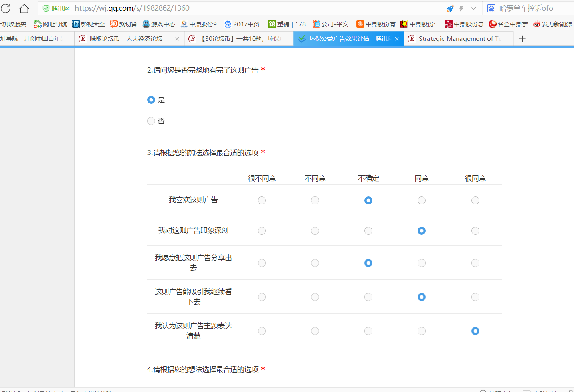Click the lightning bolt icon in address bar
The image size is (574, 392).
click(461, 8)
